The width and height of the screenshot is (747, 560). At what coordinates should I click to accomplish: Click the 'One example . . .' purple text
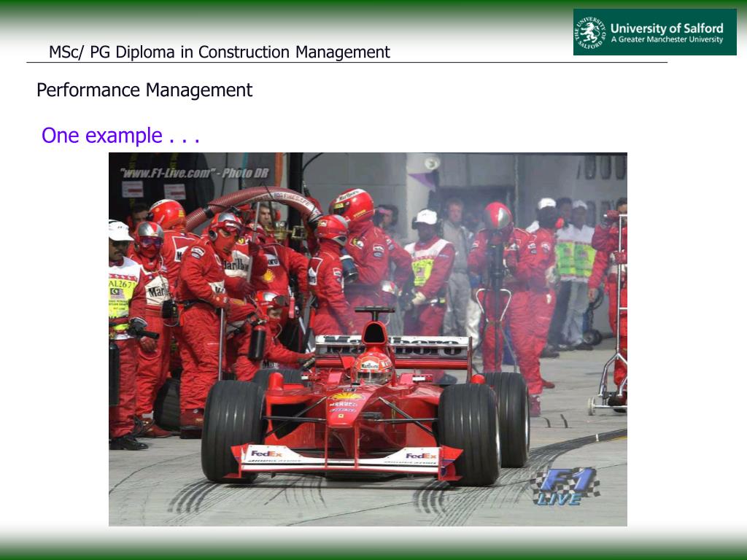[120, 136]
